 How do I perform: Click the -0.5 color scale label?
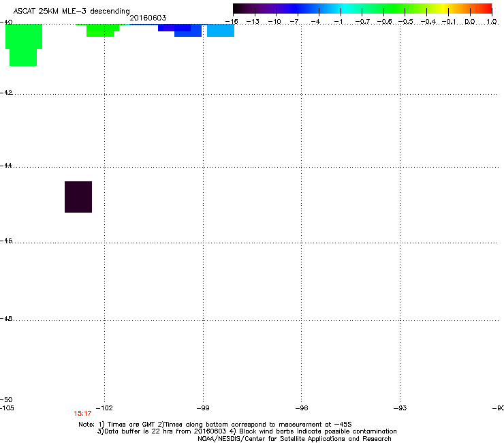(x=406, y=22)
